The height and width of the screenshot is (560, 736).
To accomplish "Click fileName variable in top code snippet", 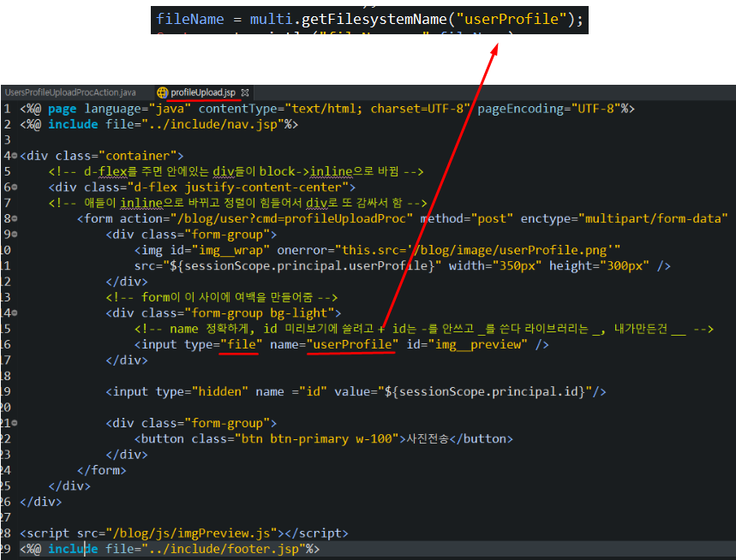I will pyautogui.click(x=190, y=19).
